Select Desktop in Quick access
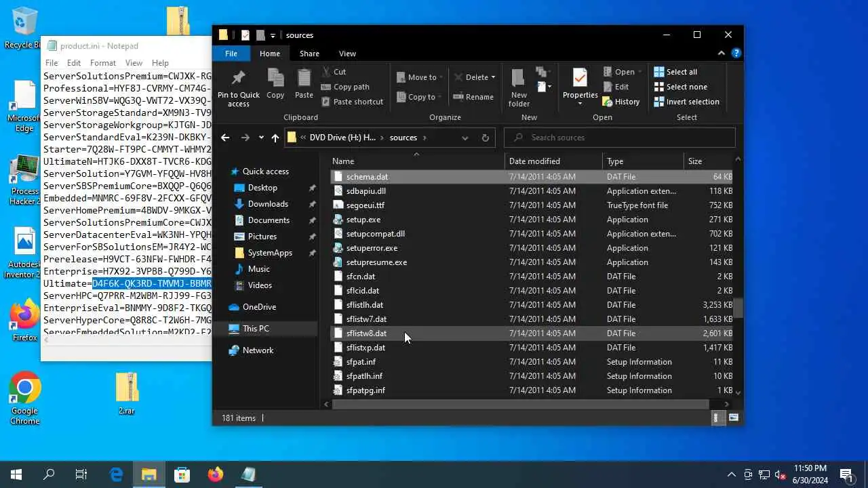The height and width of the screenshot is (488, 868). point(262,188)
